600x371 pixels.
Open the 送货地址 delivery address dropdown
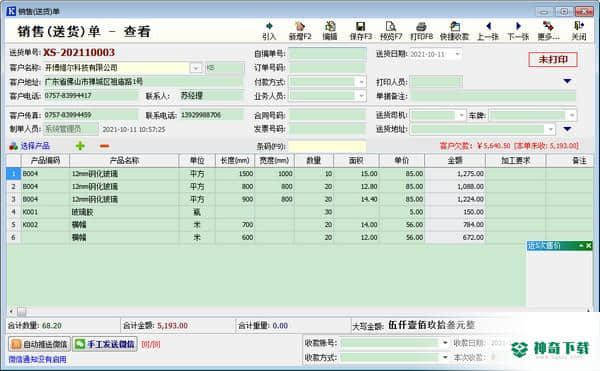(x=550, y=129)
